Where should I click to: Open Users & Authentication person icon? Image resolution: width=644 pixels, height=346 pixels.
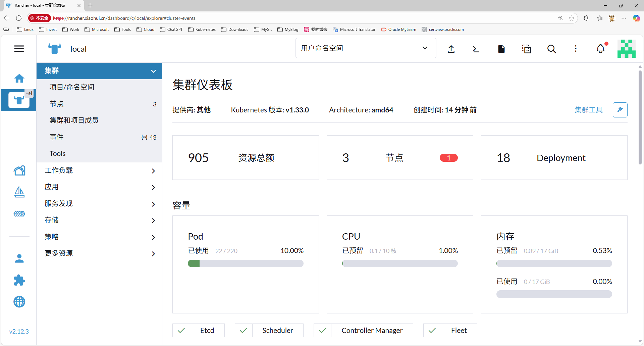19,258
